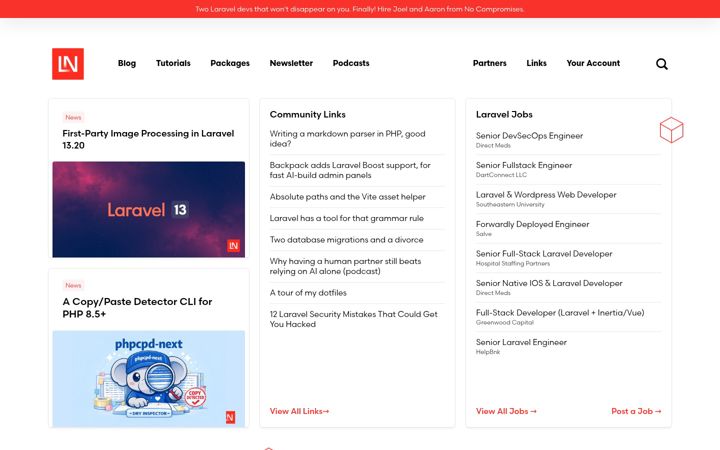720x450 pixels.
Task: Open 12 Laravel Security Mistakes link
Action: pos(354,319)
